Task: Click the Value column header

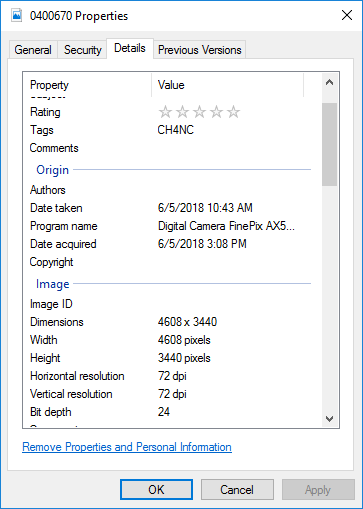Action: click(228, 85)
